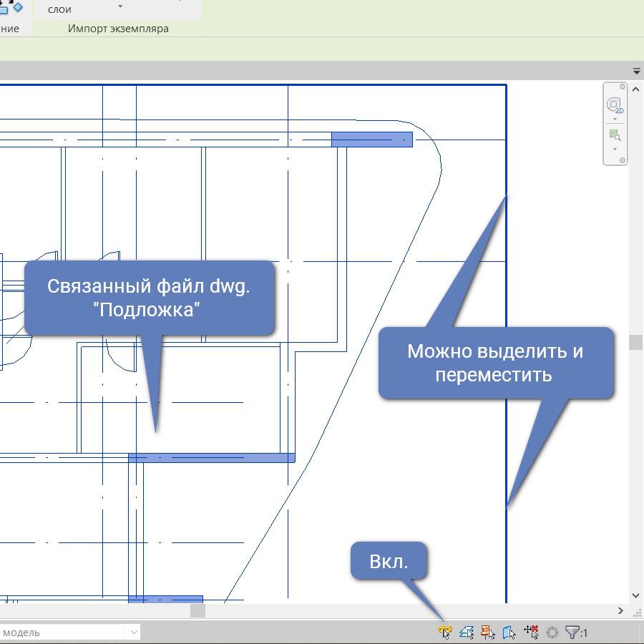Image resolution: width=644 pixels, height=644 pixels.
Task: Click the 'Импорт экземпляра' panel title
Action: pyautogui.click(x=118, y=29)
